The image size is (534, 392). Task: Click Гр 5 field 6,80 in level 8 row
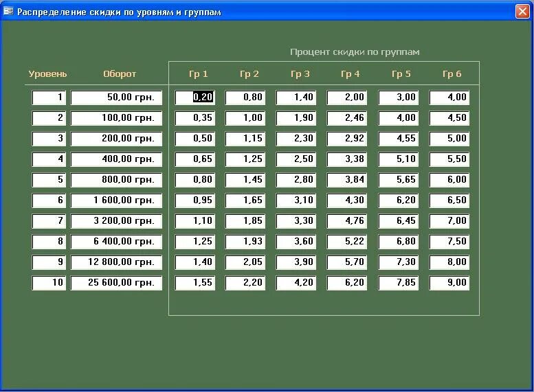coord(399,242)
